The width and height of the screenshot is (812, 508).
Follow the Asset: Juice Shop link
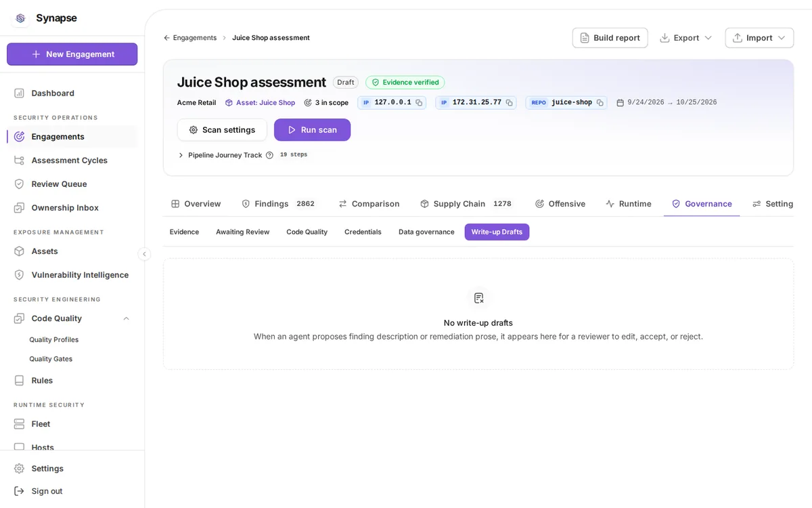tap(261, 103)
